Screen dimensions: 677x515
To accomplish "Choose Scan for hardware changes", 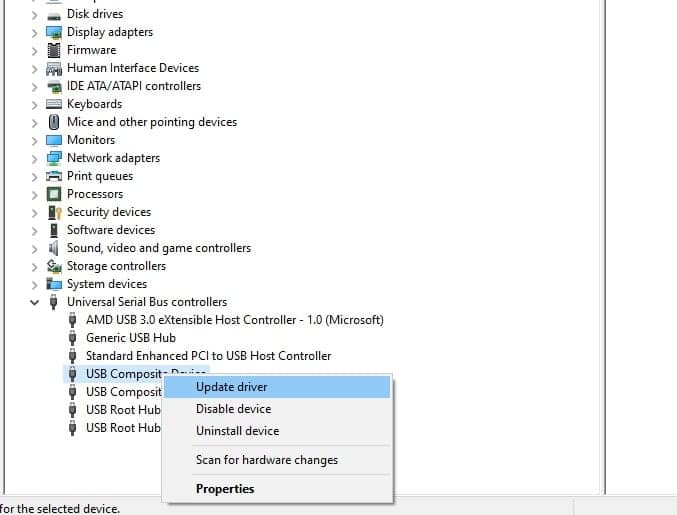I will pyautogui.click(x=277, y=460).
